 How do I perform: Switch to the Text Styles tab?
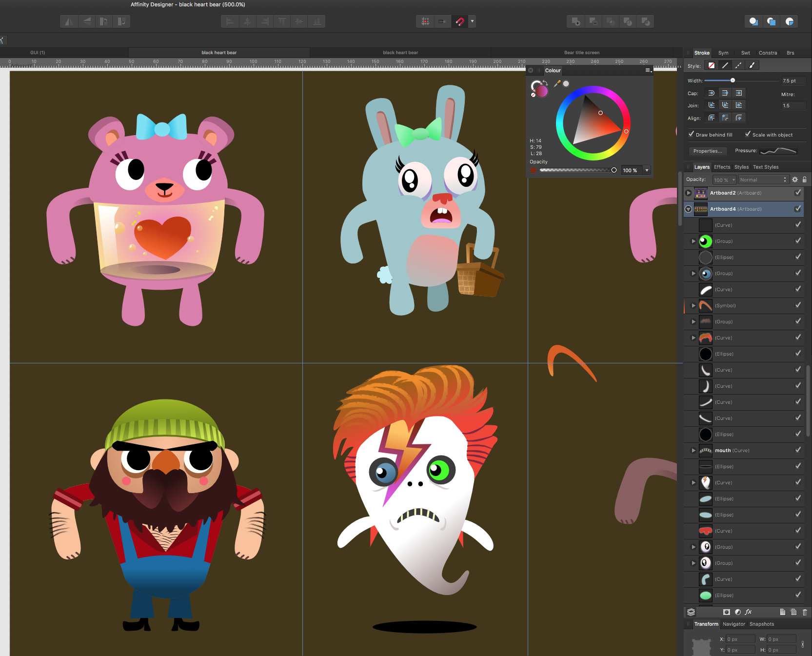pyautogui.click(x=766, y=167)
